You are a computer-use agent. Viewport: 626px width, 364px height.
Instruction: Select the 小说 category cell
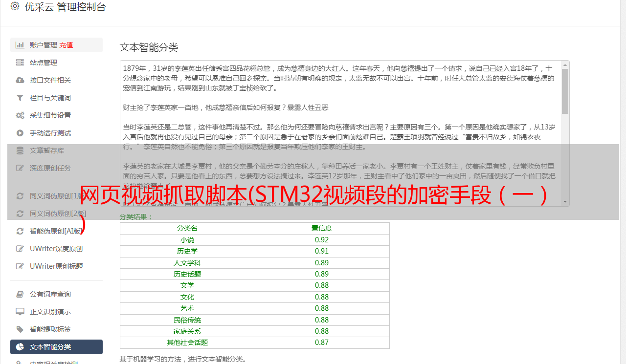[x=187, y=240]
